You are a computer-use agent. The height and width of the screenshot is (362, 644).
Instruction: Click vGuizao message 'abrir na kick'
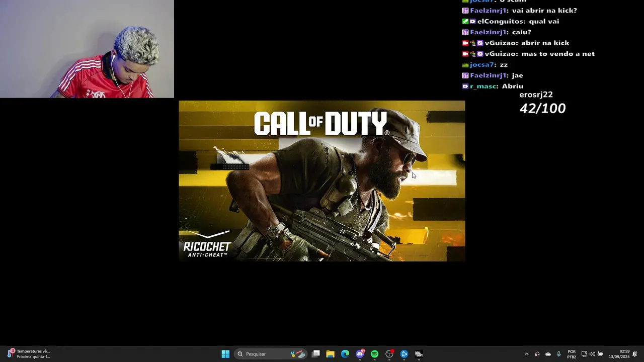tap(545, 43)
